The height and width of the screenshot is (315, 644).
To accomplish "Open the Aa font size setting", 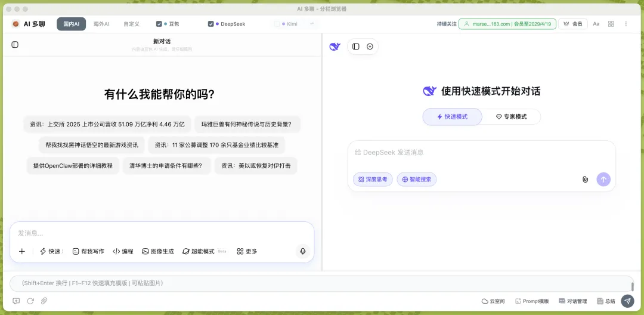I will coord(596,24).
